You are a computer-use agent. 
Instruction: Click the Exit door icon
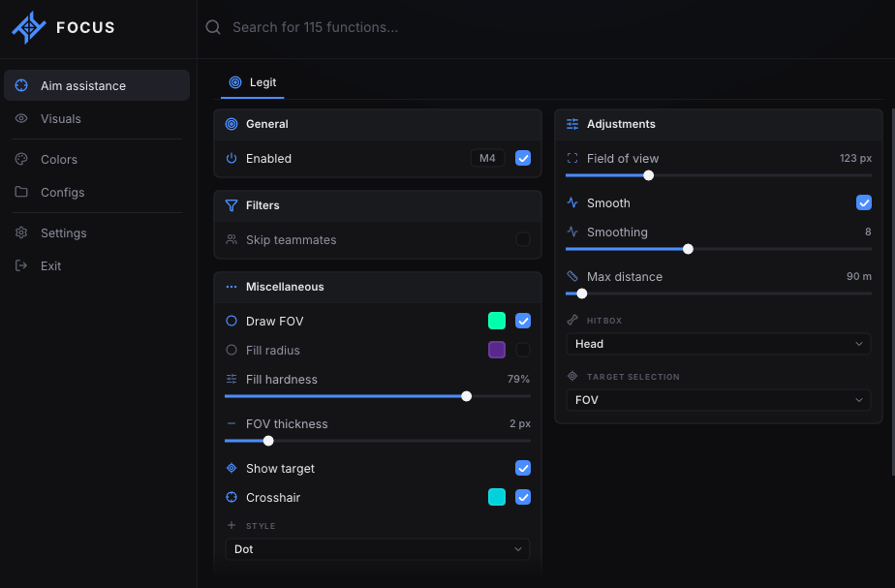[x=21, y=265]
